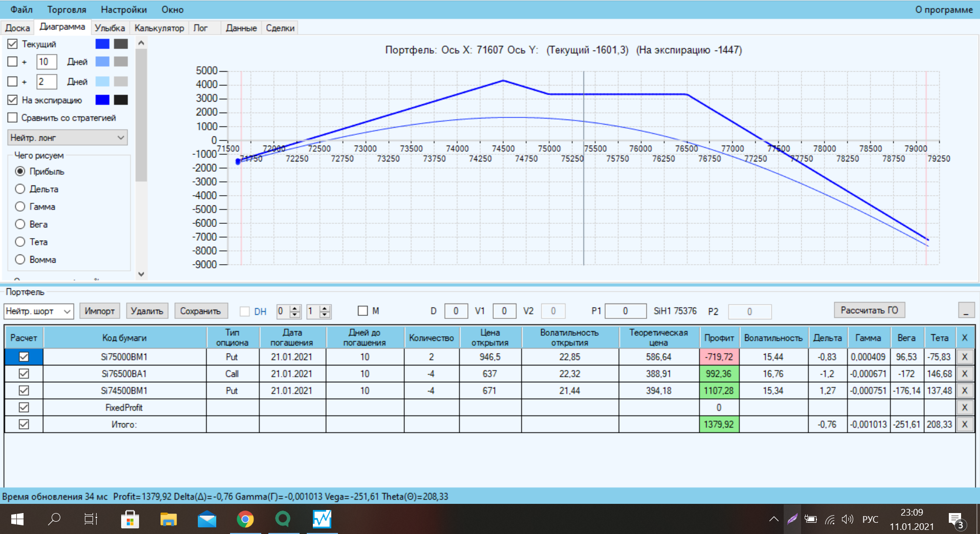Click the Удалить button
This screenshot has width=980, height=534.
147,311
